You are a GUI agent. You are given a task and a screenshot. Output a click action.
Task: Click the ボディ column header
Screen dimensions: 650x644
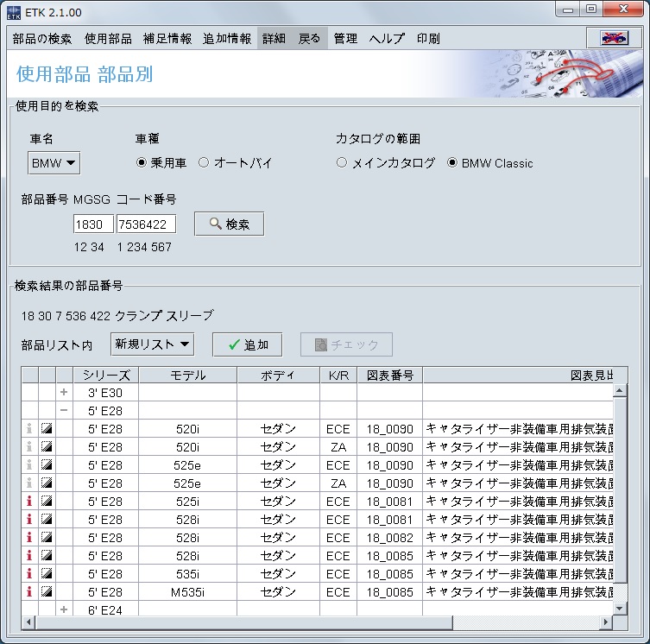(x=278, y=376)
